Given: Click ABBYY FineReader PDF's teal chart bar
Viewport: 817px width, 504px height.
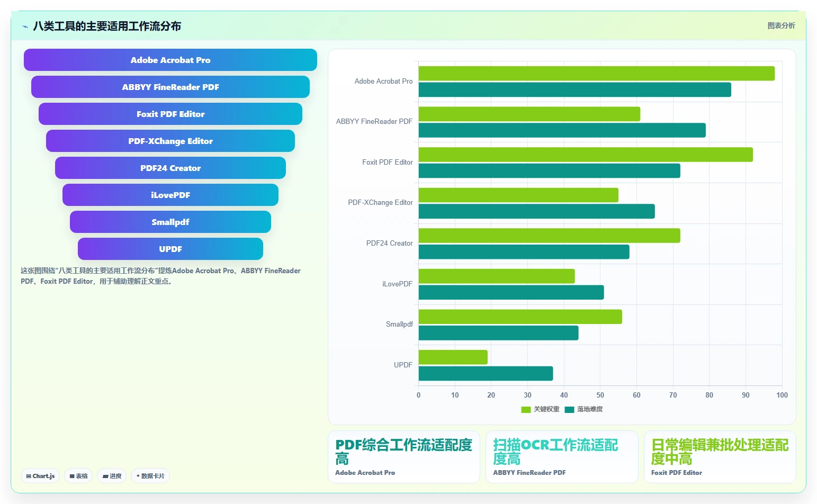Looking at the screenshot, I should pos(562,130).
